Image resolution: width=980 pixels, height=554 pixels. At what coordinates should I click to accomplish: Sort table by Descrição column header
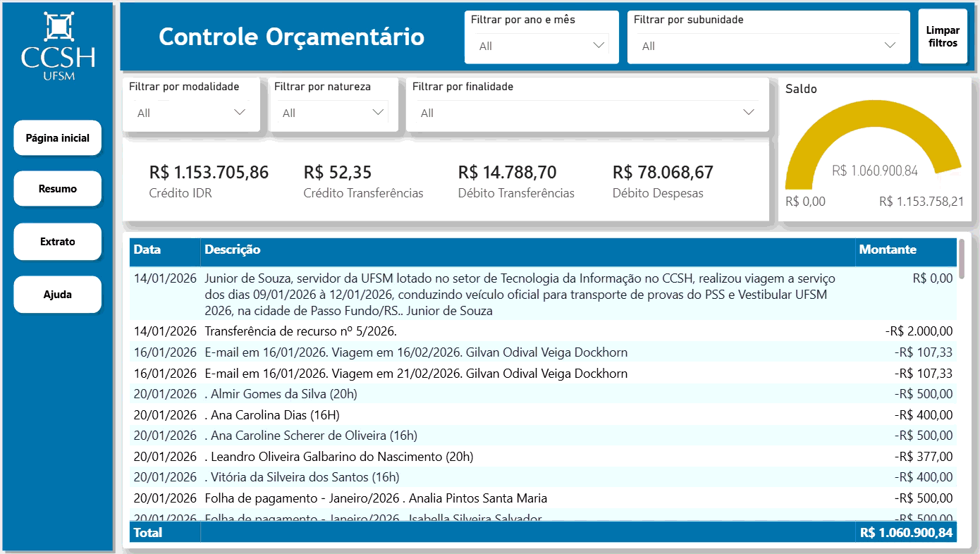233,250
